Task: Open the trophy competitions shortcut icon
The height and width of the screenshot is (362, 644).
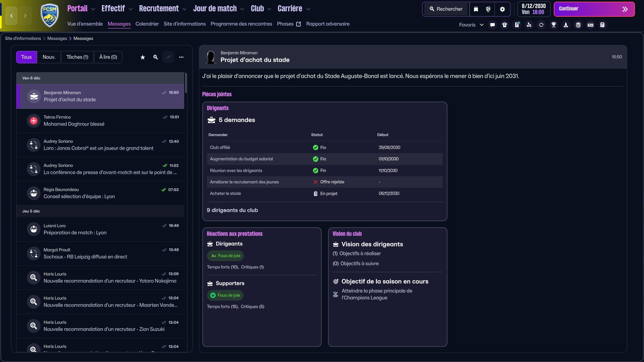Action: (554, 25)
